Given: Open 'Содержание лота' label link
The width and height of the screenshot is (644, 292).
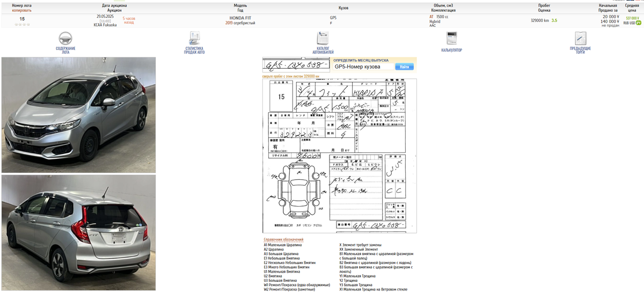Looking at the screenshot, I should click(x=65, y=50).
